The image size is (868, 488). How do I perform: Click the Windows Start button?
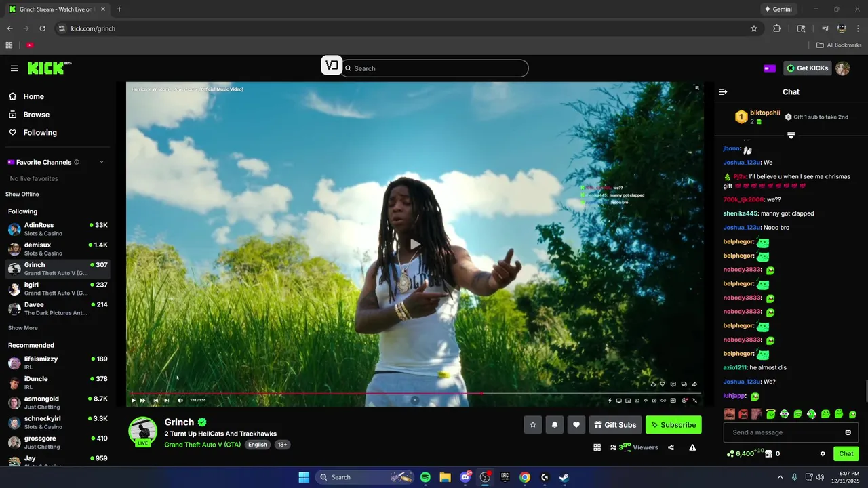pos(304,477)
